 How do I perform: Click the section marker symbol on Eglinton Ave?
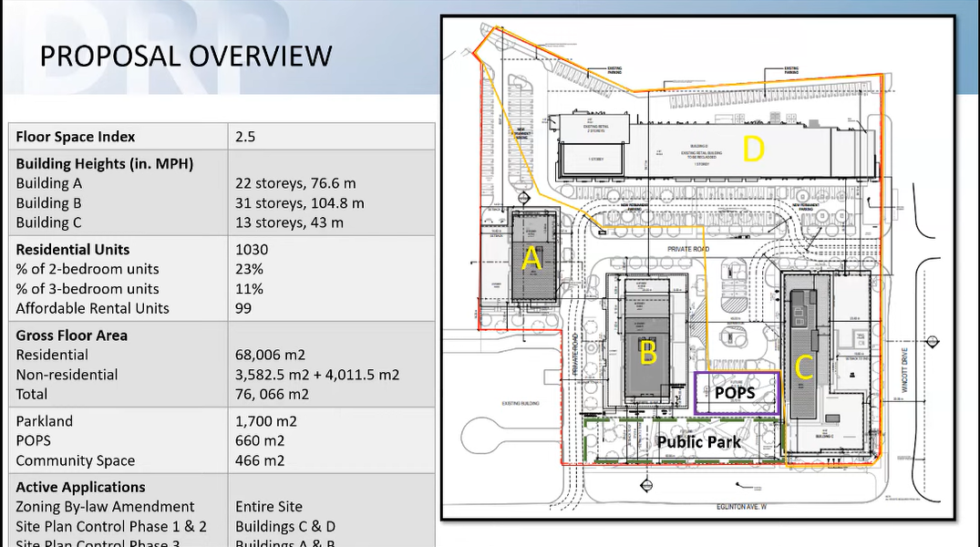[x=647, y=484]
